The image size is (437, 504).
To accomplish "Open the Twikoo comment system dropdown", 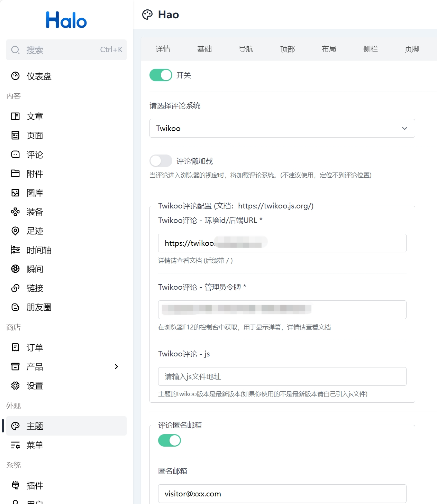I will (282, 128).
